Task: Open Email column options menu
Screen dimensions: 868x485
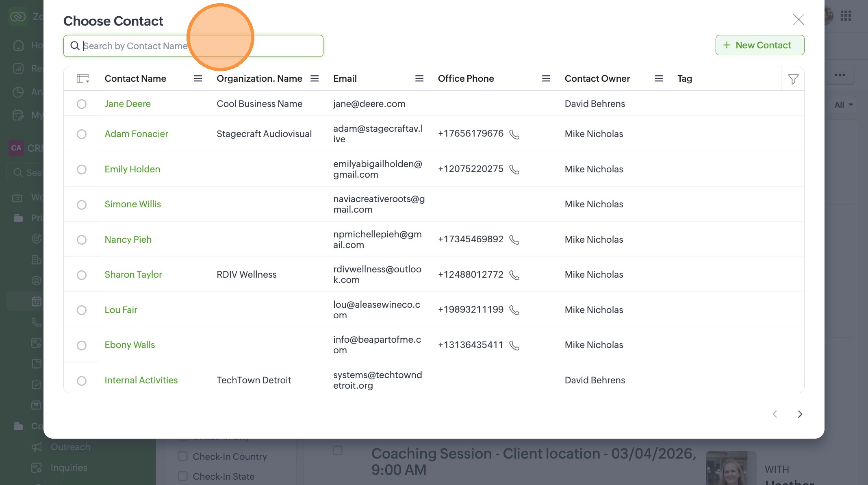Action: pos(419,78)
